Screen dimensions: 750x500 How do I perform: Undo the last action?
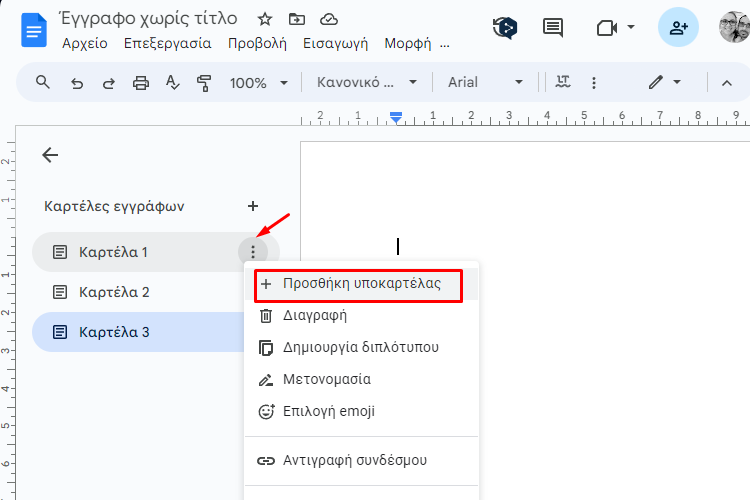point(77,82)
